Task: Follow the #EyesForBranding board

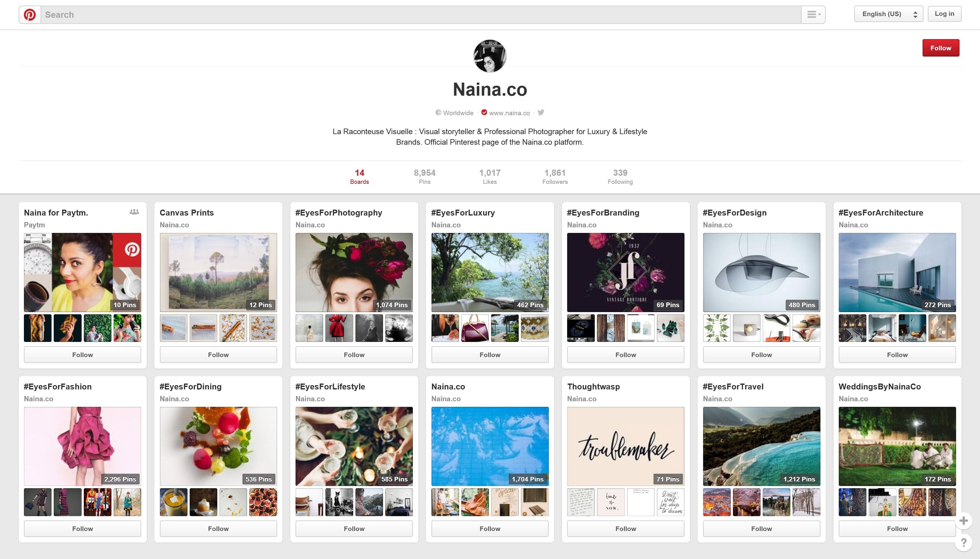Action: click(626, 355)
